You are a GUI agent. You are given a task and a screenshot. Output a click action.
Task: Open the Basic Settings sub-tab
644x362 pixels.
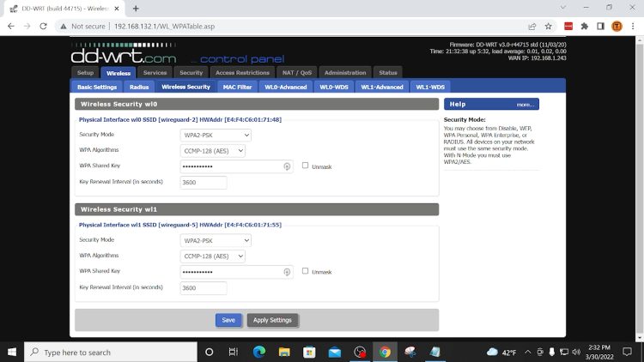click(97, 87)
